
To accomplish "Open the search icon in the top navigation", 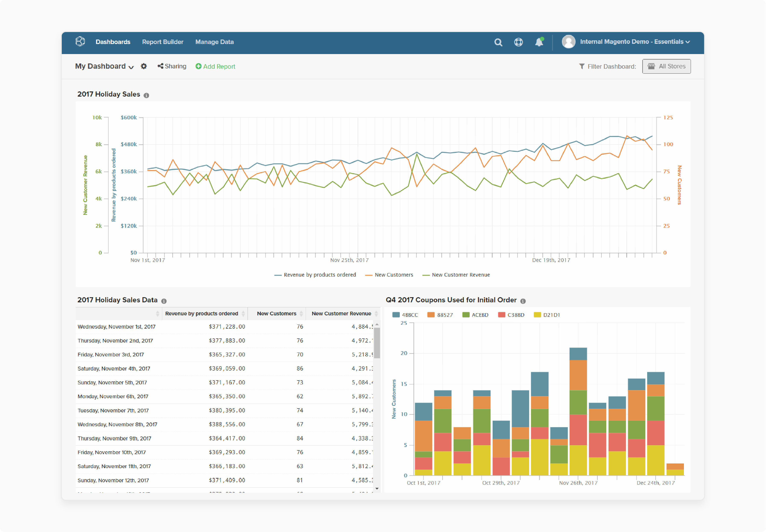I will 498,42.
